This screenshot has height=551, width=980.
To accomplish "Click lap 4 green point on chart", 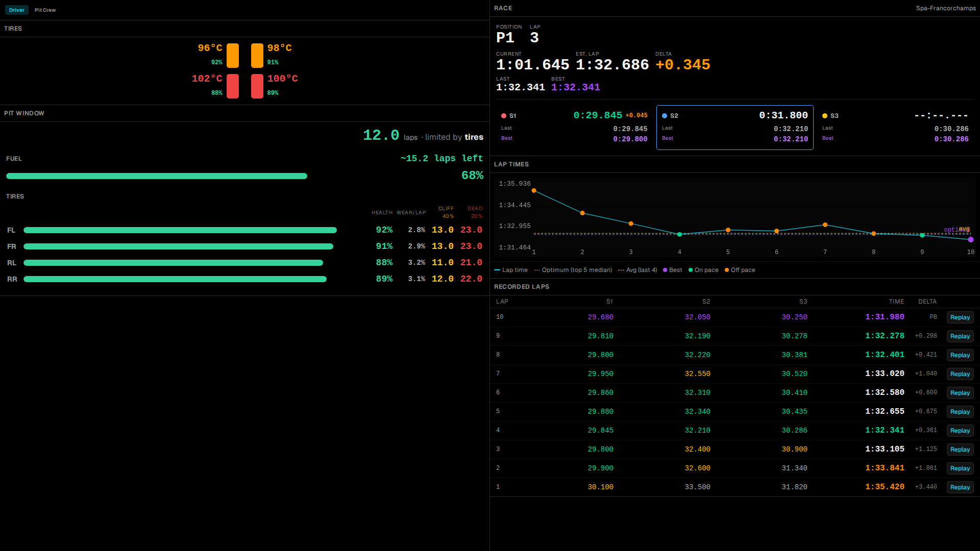I will click(x=679, y=235).
